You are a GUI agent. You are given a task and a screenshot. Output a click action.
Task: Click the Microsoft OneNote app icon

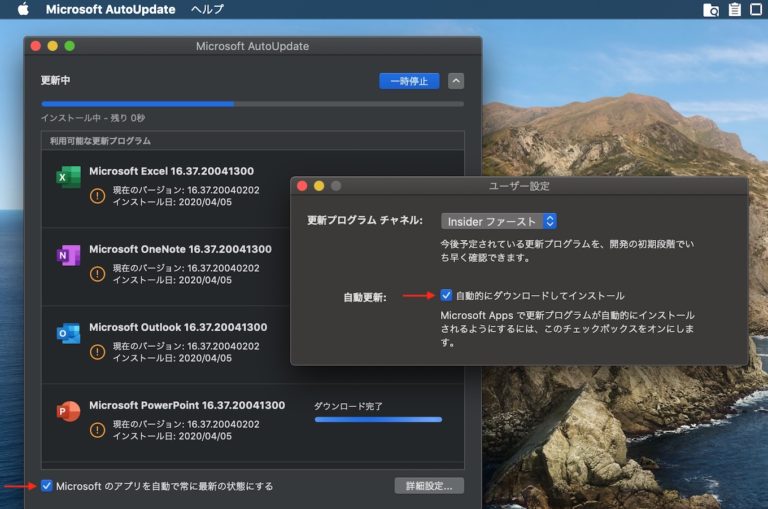point(68,256)
